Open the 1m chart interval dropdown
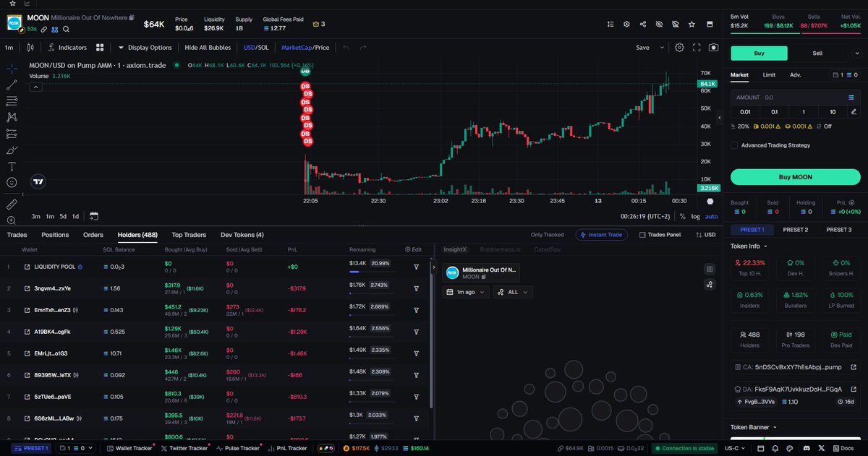The height and width of the screenshot is (456, 868). (9, 48)
